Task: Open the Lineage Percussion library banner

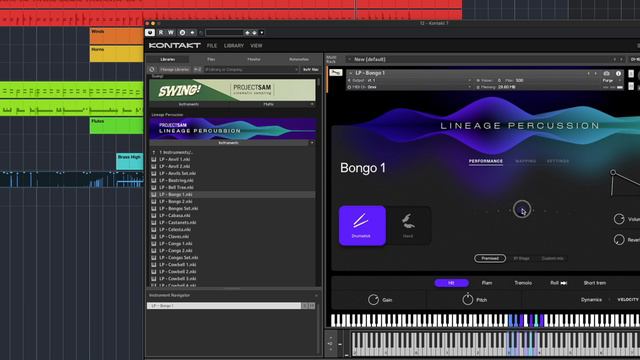Action: coord(232,129)
